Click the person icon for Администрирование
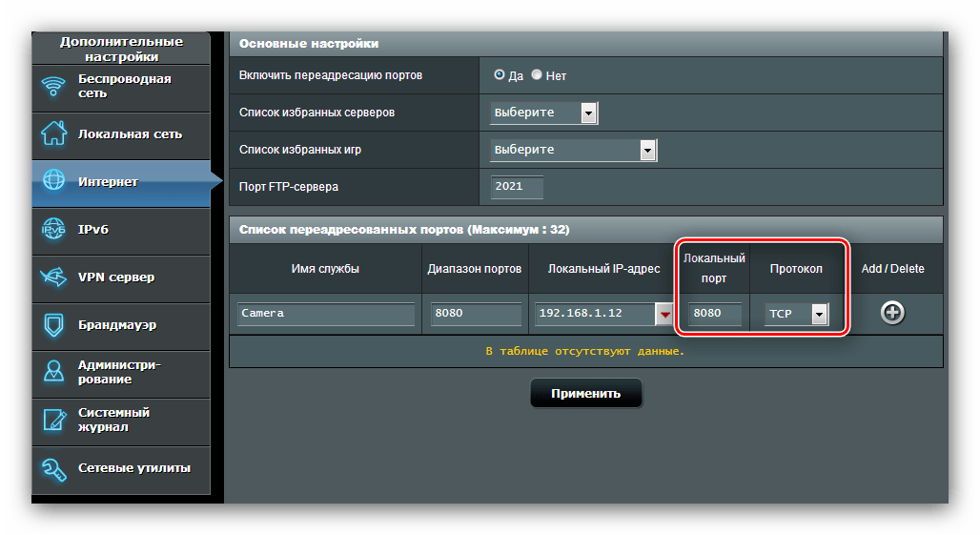Image resolution: width=980 pixels, height=535 pixels. tap(53, 371)
